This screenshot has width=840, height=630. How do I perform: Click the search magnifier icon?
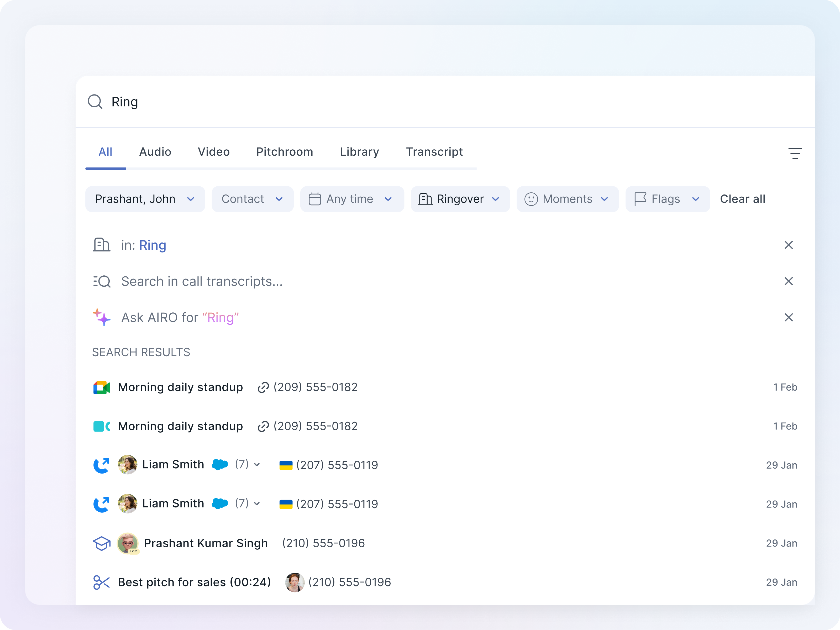(95, 102)
